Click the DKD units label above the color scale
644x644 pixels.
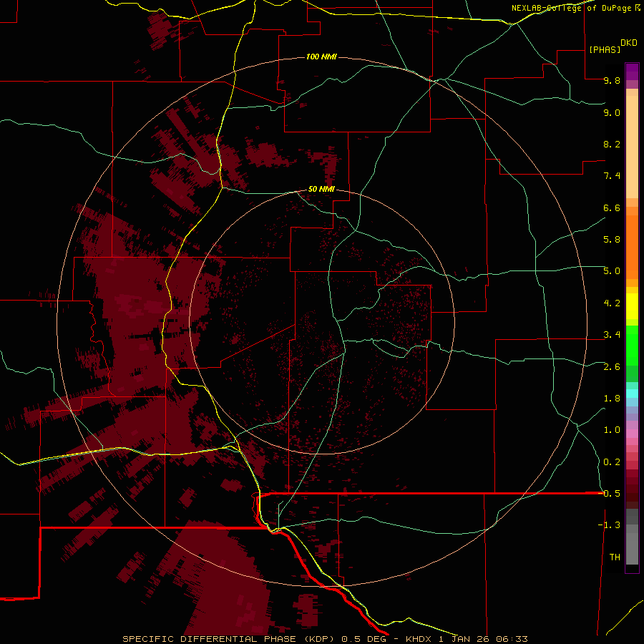point(629,43)
